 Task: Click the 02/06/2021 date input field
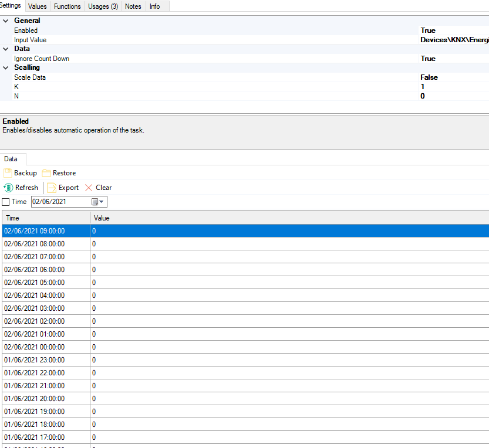tap(59, 202)
